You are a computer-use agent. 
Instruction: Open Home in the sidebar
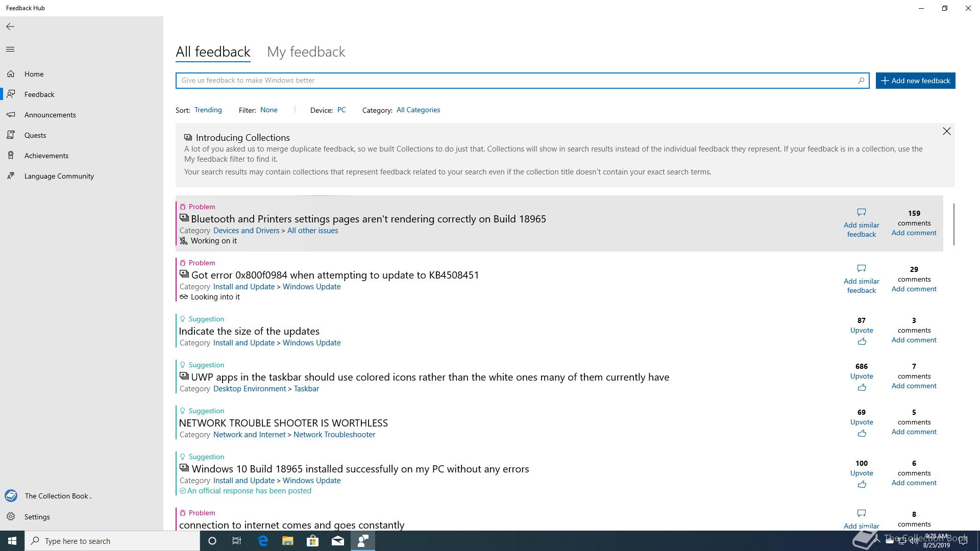pos(82,74)
